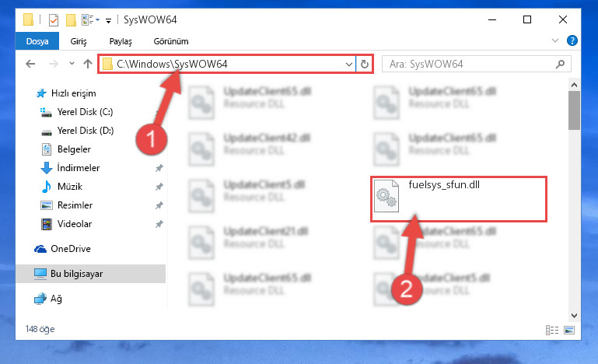
Task: Open the Help question mark icon
Action: pos(572,40)
